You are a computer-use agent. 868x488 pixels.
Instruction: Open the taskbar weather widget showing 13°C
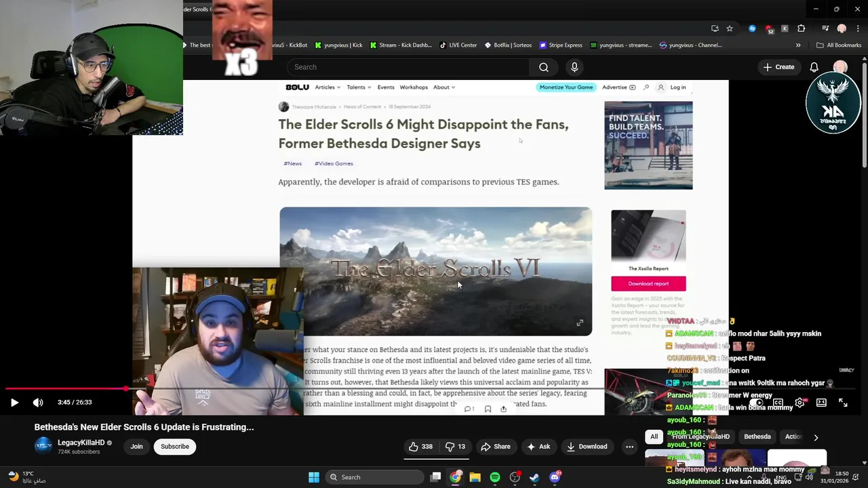[x=27, y=477]
